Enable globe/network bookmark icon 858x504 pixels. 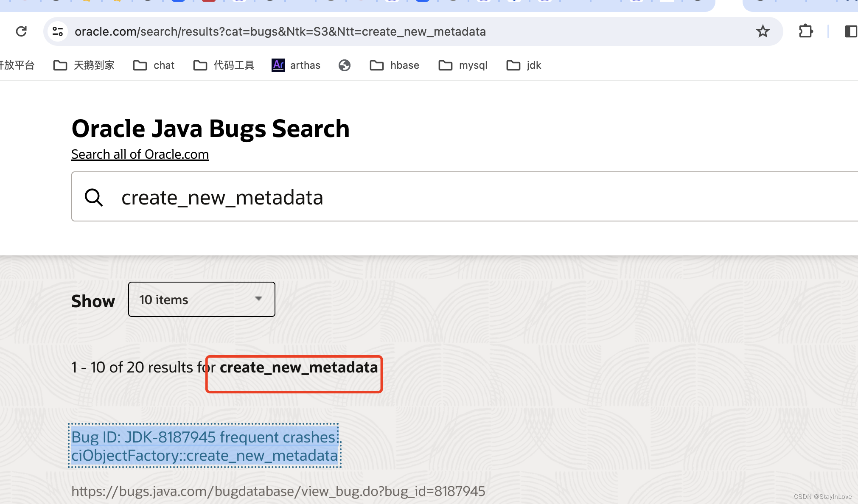pyautogui.click(x=345, y=65)
